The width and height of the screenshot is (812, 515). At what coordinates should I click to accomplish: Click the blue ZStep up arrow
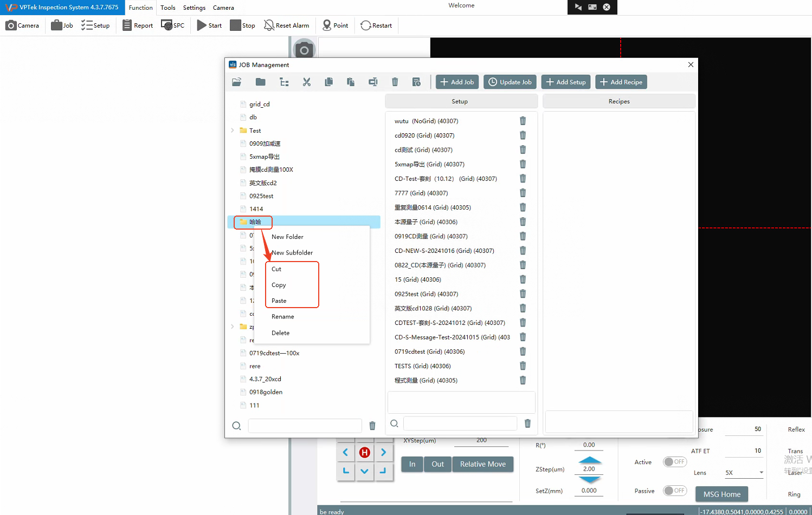[589, 460]
